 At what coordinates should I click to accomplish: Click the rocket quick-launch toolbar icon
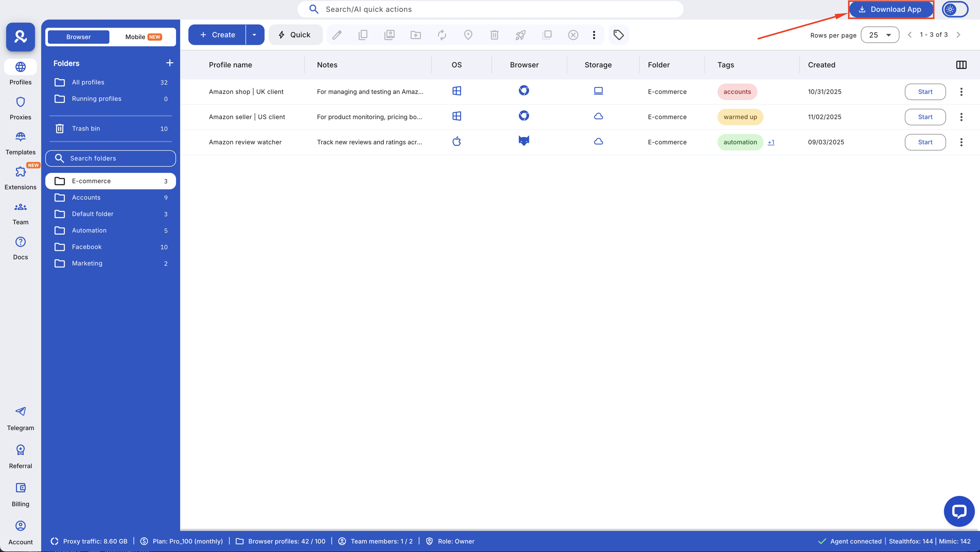[520, 34]
